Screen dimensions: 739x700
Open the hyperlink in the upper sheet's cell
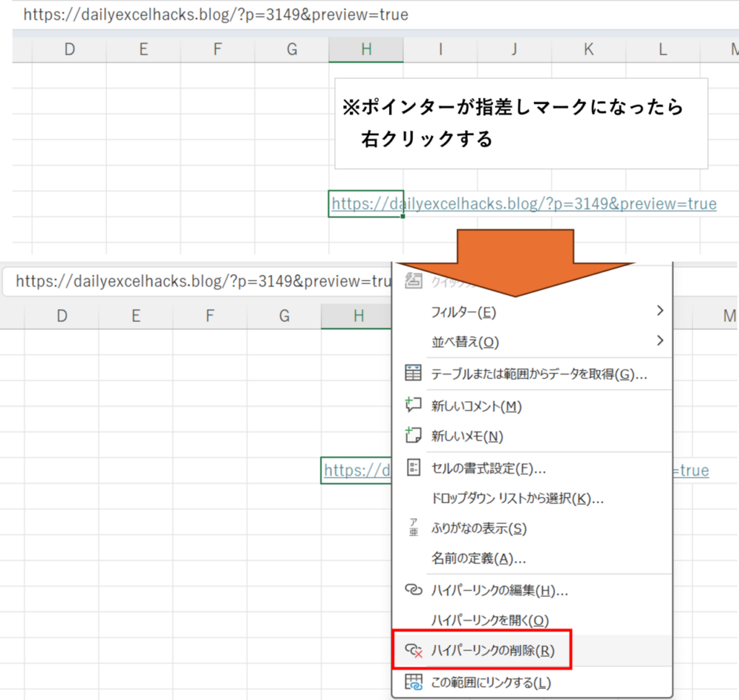tap(523, 204)
